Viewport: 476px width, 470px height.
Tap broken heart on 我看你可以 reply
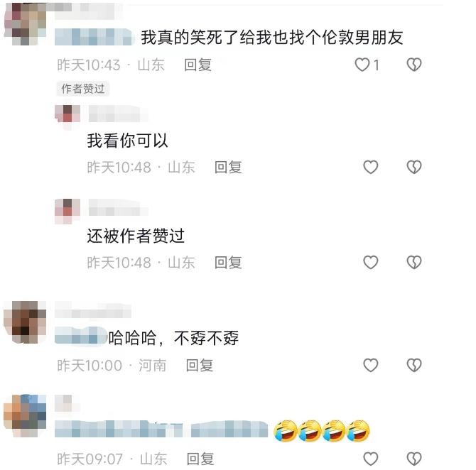pyautogui.click(x=414, y=167)
